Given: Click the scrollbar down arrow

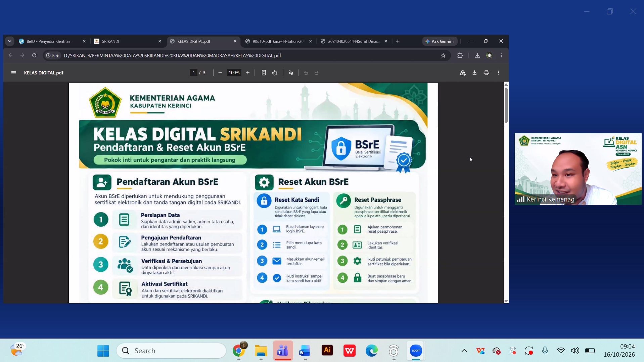Looking at the screenshot, I should [506, 301].
